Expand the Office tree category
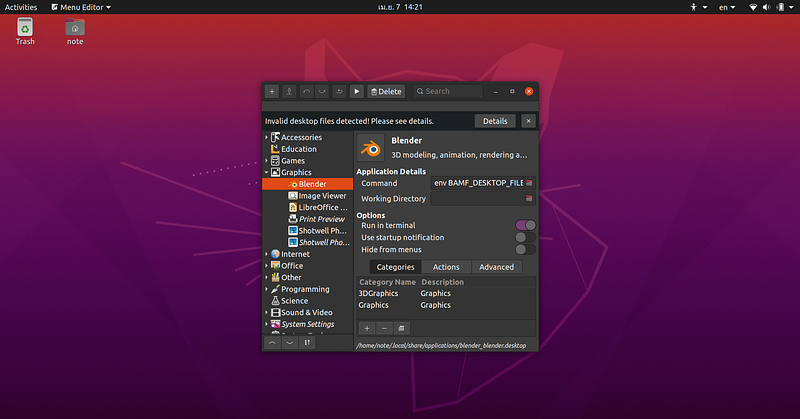This screenshot has height=419, width=800. (266, 266)
